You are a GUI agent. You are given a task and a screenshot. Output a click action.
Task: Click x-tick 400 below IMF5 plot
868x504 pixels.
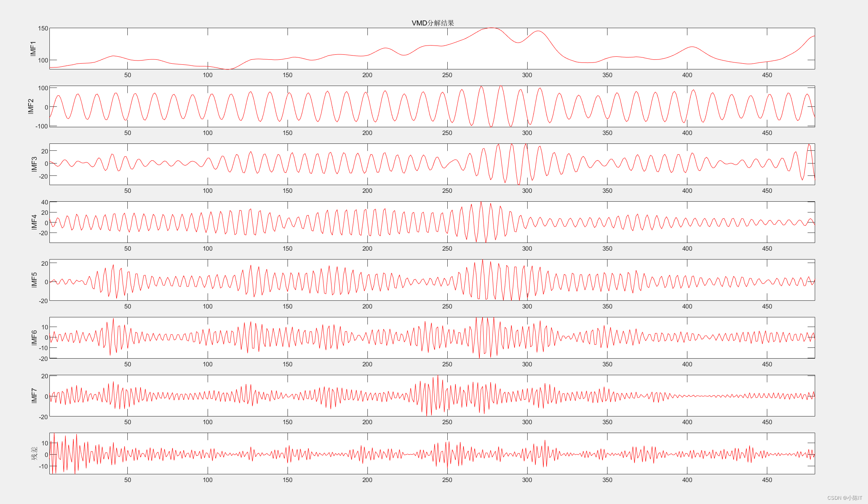(687, 307)
